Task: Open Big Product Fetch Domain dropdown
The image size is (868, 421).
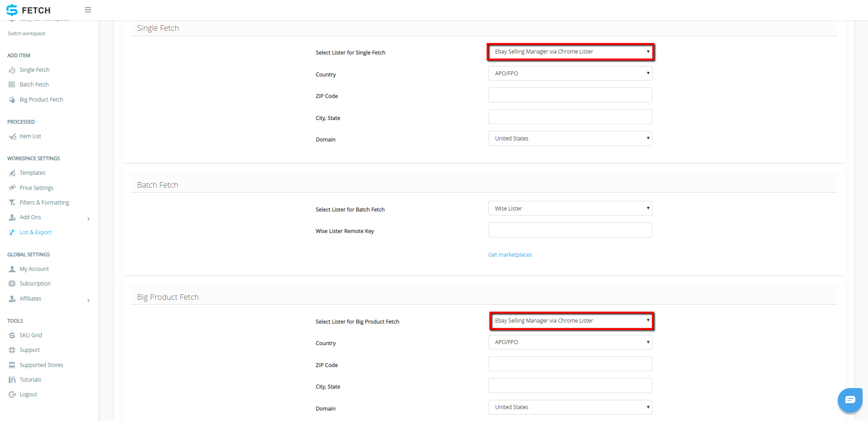Action: point(570,407)
